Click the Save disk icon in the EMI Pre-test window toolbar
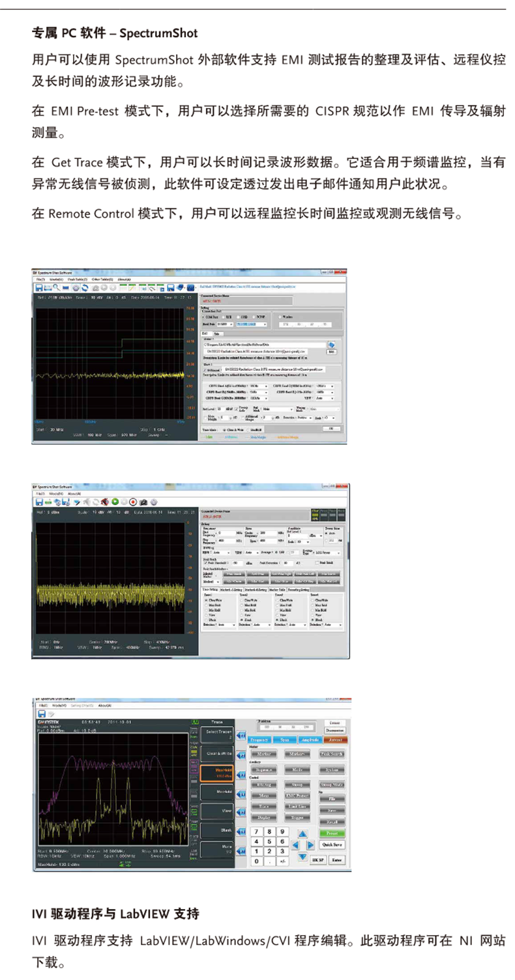The height and width of the screenshot is (980, 515). tap(38, 287)
